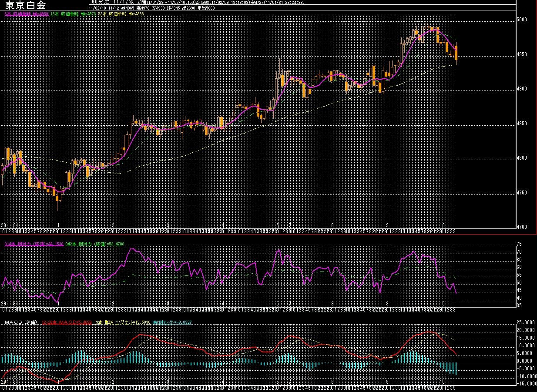Click the 終4945 closing price
537x392 pixels.
click(x=174, y=8)
